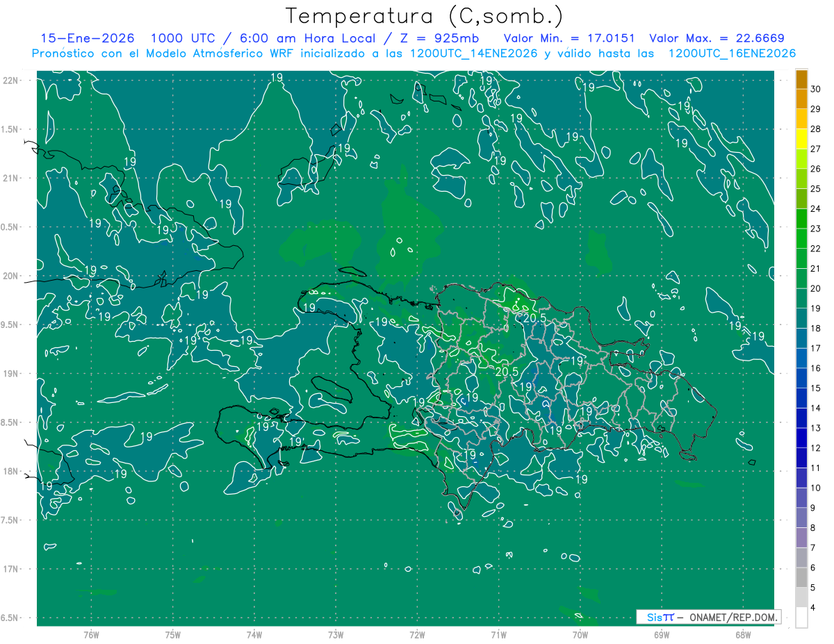The height and width of the screenshot is (644, 834).
Task: Click the legend label '19'
Action: [x=816, y=308]
